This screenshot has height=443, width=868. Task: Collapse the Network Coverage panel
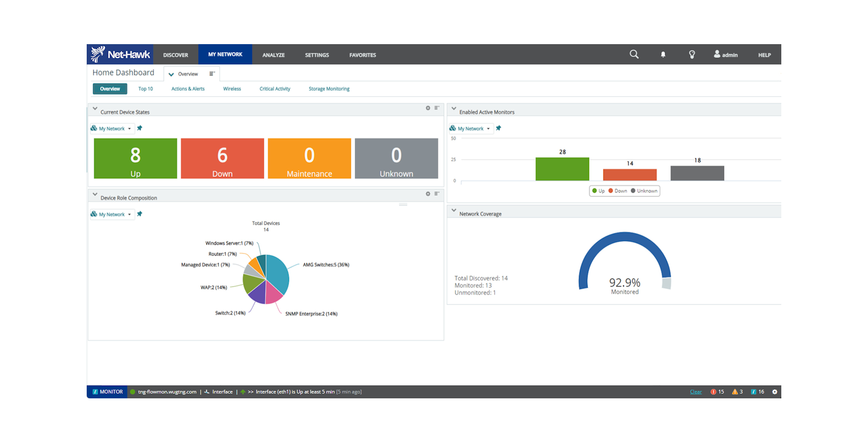454,210
